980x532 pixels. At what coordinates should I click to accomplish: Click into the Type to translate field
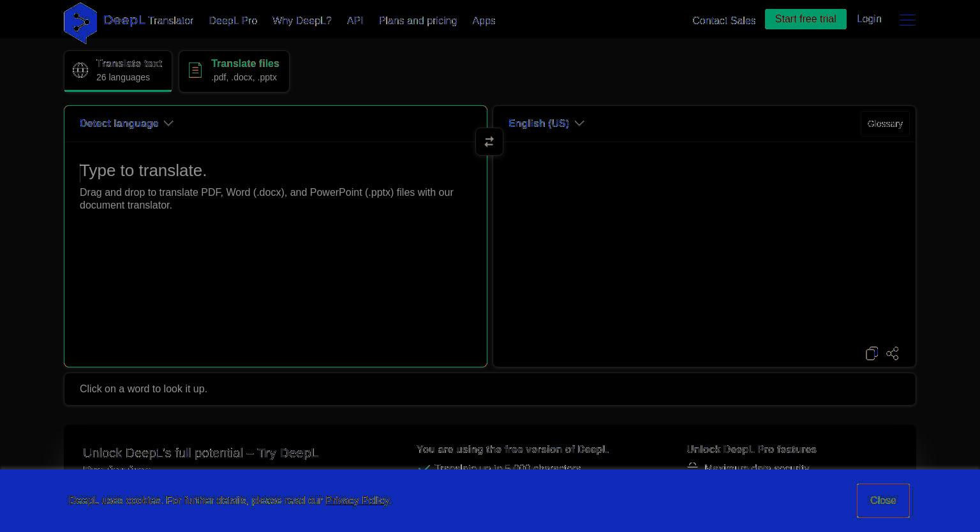276,254
